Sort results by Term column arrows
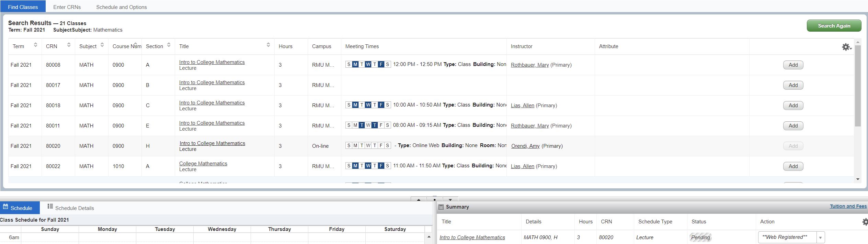 [x=35, y=45]
